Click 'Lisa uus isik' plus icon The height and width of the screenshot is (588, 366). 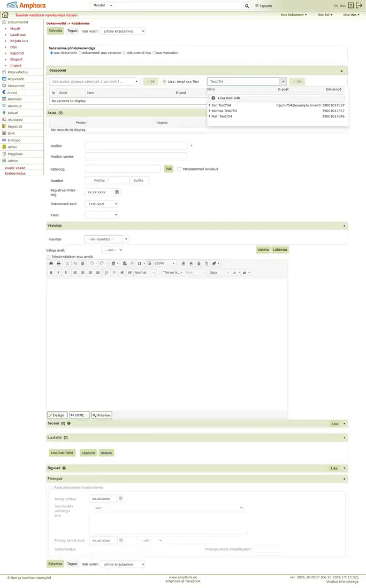[x=213, y=98]
